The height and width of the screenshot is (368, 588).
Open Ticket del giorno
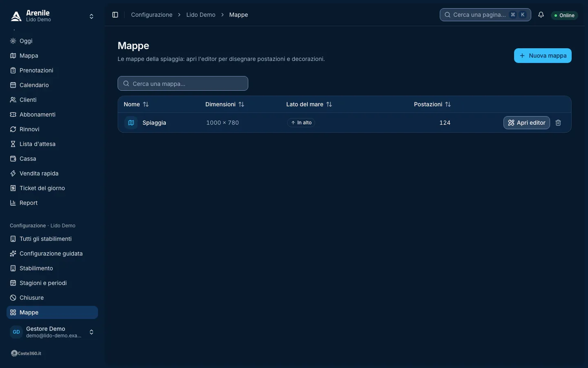click(x=52, y=188)
